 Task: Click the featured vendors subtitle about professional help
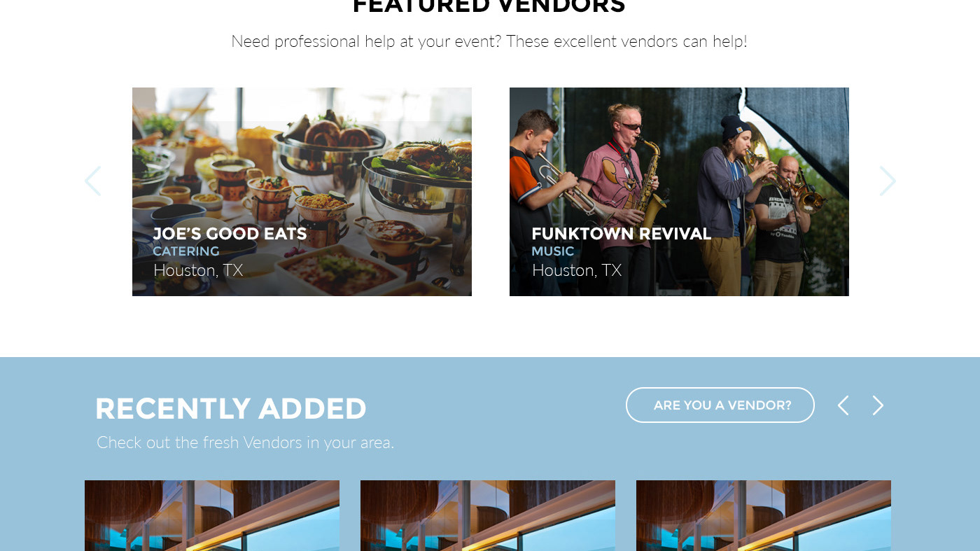489,41
